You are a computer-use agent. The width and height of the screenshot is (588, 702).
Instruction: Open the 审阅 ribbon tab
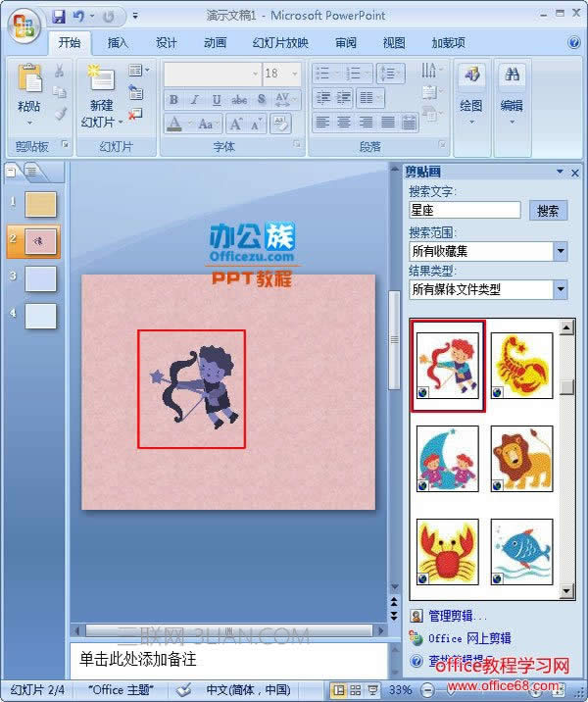[x=346, y=43]
